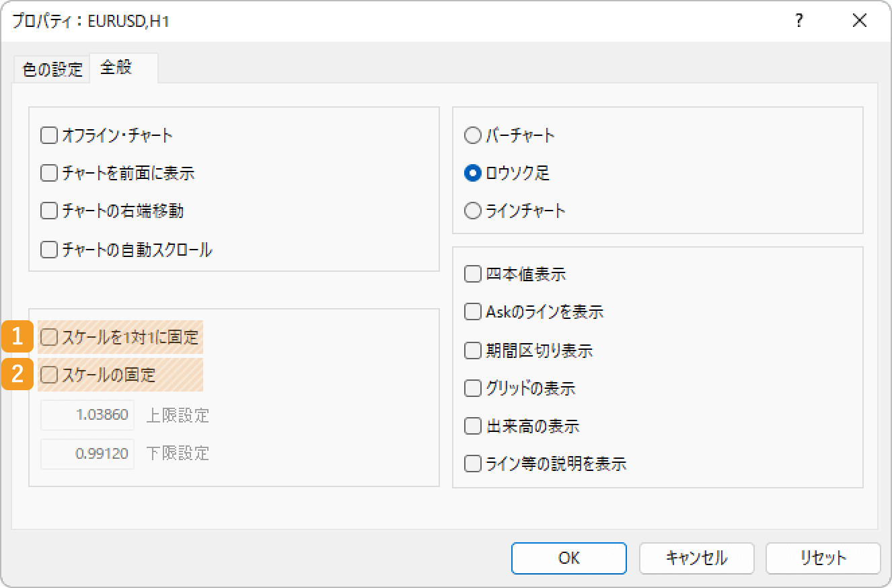Click the リセット button
This screenshot has width=892, height=588.
point(823,558)
